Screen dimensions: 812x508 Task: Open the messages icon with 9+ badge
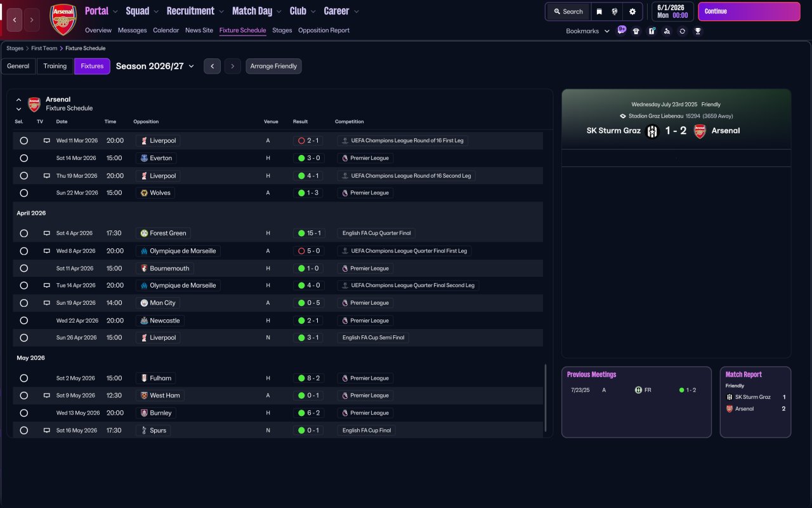pos(621,30)
